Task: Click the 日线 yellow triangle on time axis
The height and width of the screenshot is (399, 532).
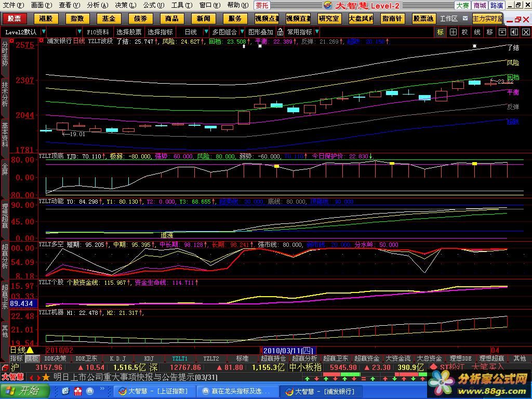Action: click(x=30, y=350)
